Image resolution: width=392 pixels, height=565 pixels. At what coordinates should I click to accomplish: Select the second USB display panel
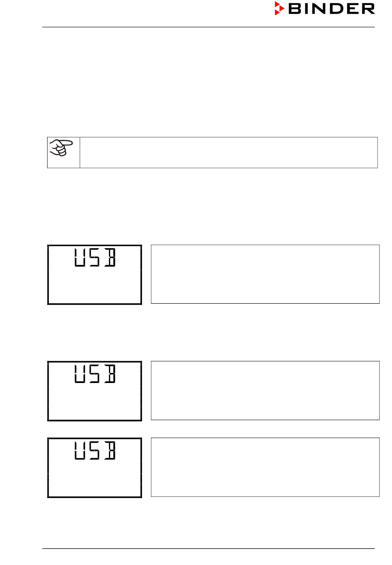94,391
